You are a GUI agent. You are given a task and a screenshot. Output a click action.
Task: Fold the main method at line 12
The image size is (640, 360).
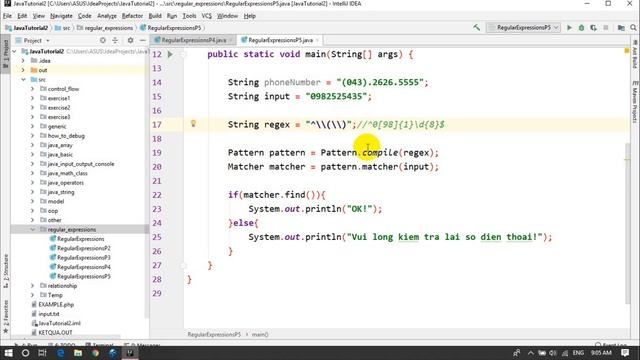pyautogui.click(x=183, y=54)
